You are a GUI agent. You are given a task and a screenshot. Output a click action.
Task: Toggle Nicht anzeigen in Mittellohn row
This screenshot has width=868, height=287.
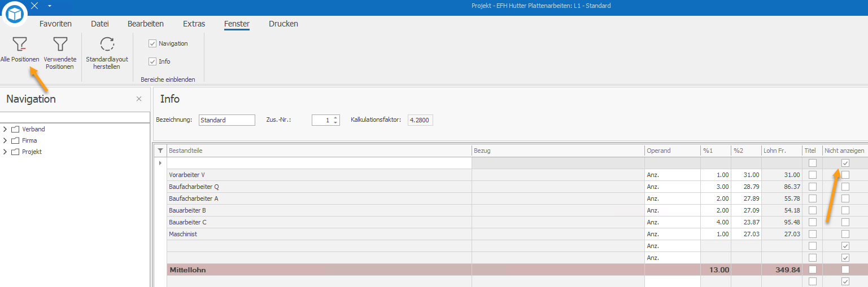tap(845, 270)
